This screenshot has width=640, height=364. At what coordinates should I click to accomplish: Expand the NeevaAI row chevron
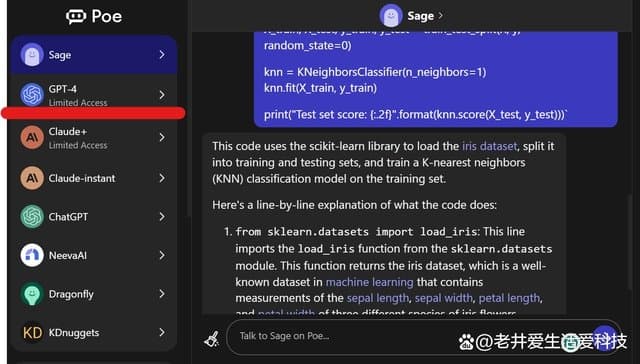[x=162, y=255]
